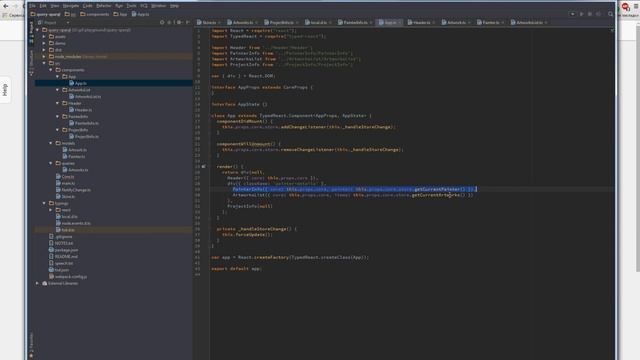Click the App.ts file in the breadcrumb bar

140,14
